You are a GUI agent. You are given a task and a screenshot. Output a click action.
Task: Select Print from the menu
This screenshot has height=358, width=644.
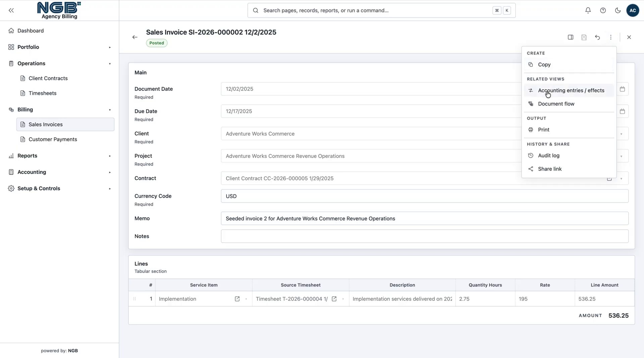tap(569, 130)
